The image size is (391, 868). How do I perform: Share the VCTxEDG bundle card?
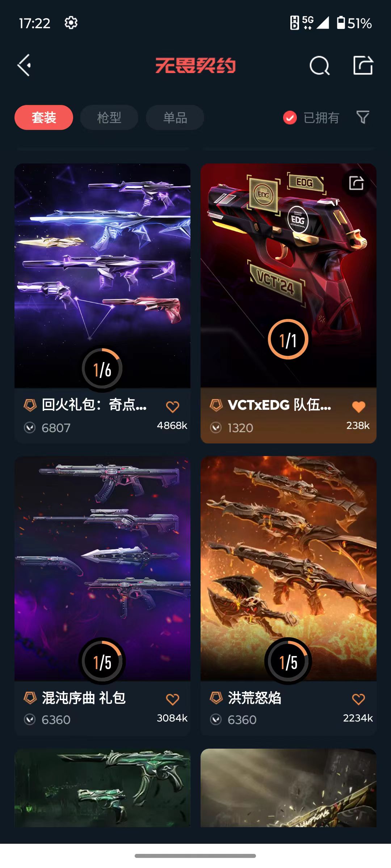click(x=356, y=183)
